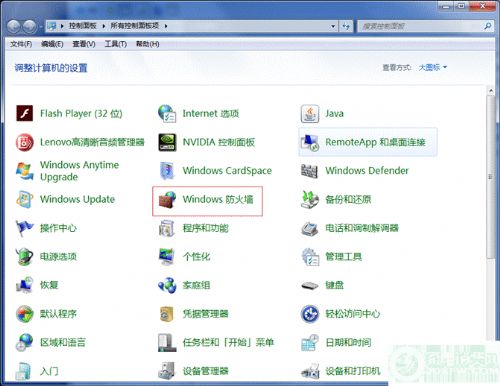
Task: Open Lenovo高清晰音频管理器 icon
Action: coord(25,142)
